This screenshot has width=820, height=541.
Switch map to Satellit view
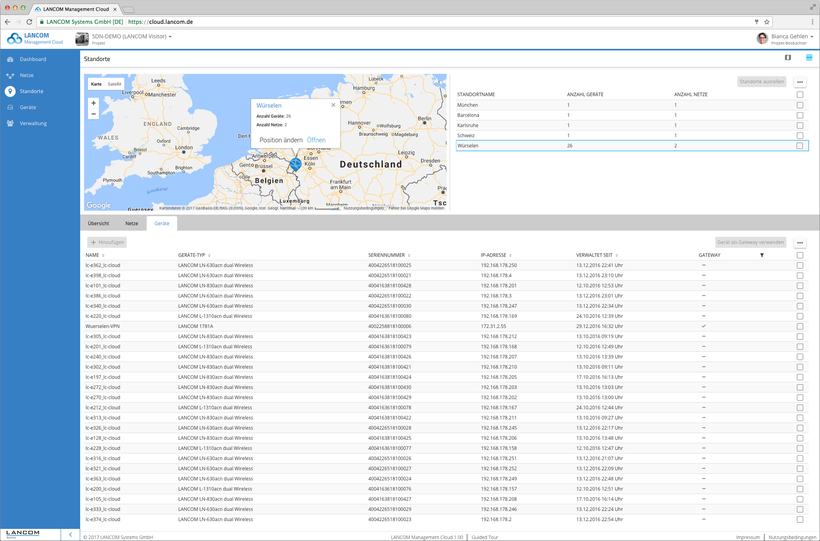[115, 84]
